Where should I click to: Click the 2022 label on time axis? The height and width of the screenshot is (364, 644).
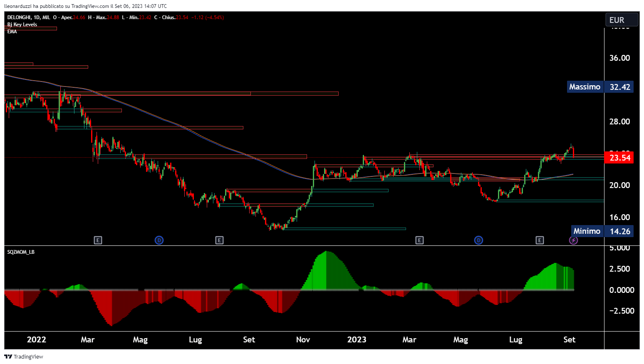click(x=36, y=339)
